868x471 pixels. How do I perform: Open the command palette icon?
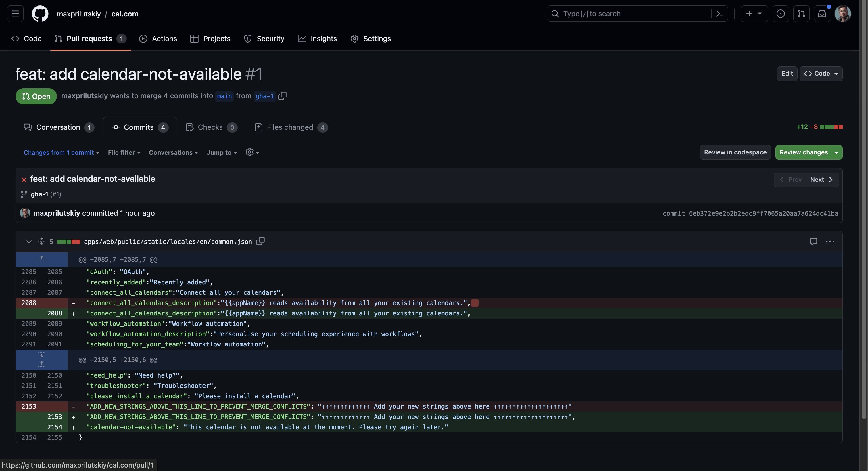pos(719,14)
